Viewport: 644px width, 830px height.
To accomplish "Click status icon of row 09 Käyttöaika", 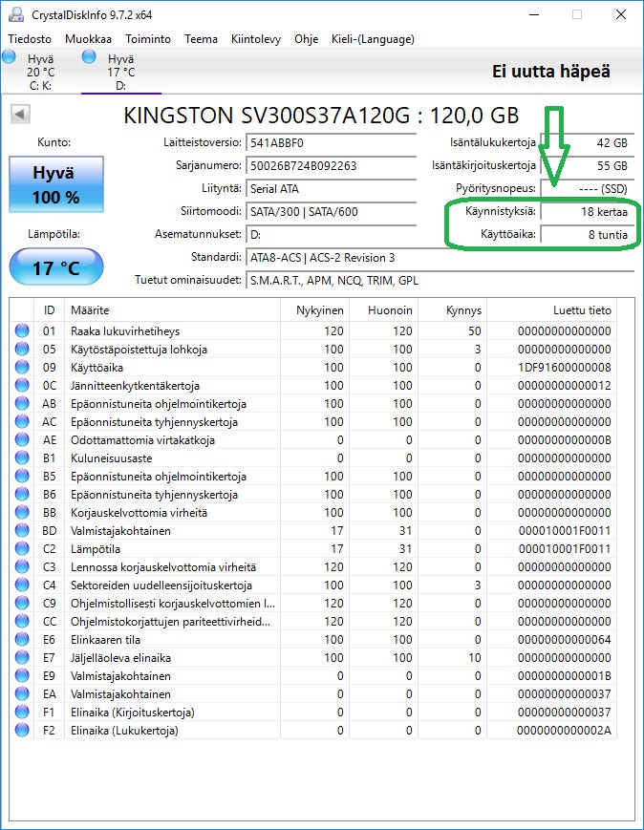I will [22, 368].
